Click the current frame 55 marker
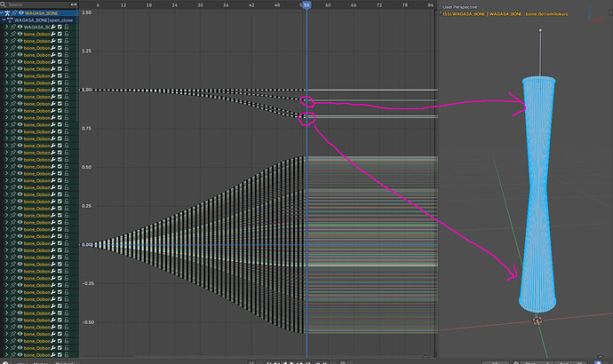The height and width of the screenshot is (364, 613). click(x=306, y=5)
